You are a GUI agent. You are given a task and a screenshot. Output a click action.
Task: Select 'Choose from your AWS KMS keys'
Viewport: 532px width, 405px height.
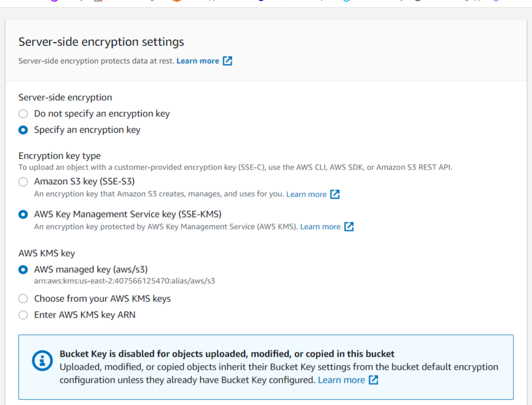[x=23, y=299]
